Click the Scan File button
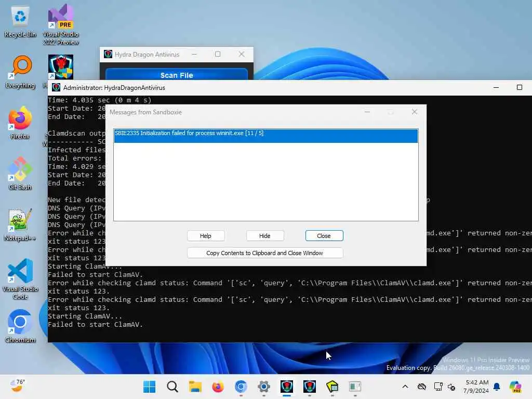532x399 pixels. click(x=177, y=75)
